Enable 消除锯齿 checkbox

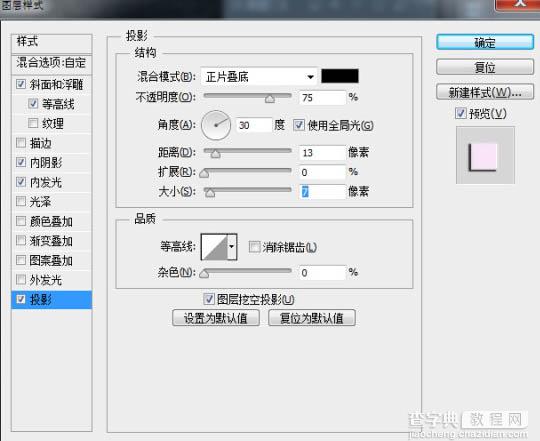pyautogui.click(x=254, y=246)
